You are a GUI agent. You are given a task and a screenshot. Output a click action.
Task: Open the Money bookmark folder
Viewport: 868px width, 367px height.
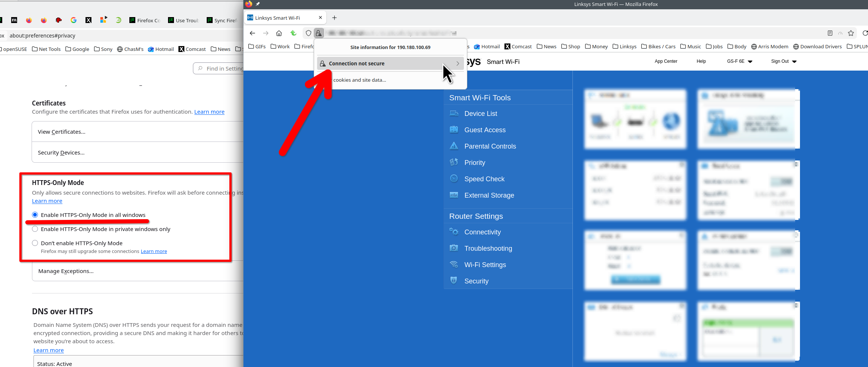point(596,46)
